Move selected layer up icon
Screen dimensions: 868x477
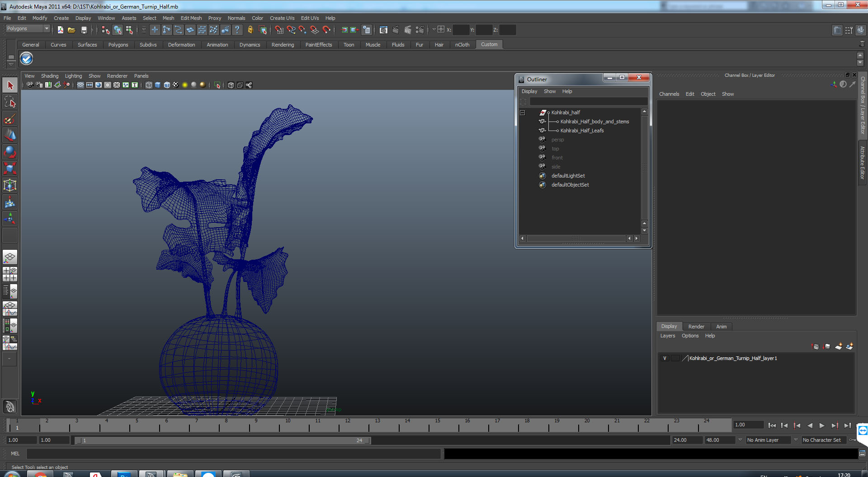pos(816,346)
